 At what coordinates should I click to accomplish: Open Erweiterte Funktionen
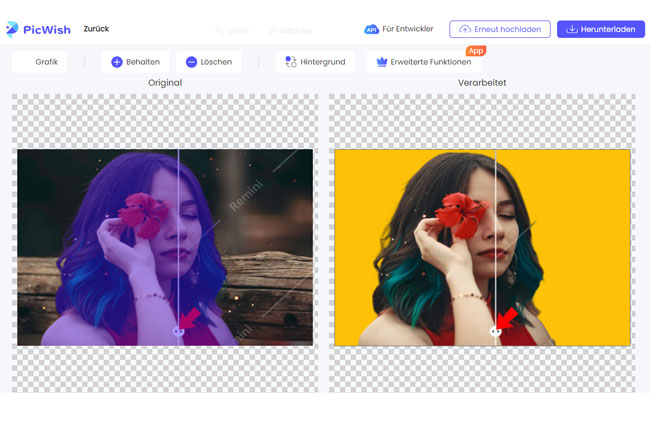424,62
